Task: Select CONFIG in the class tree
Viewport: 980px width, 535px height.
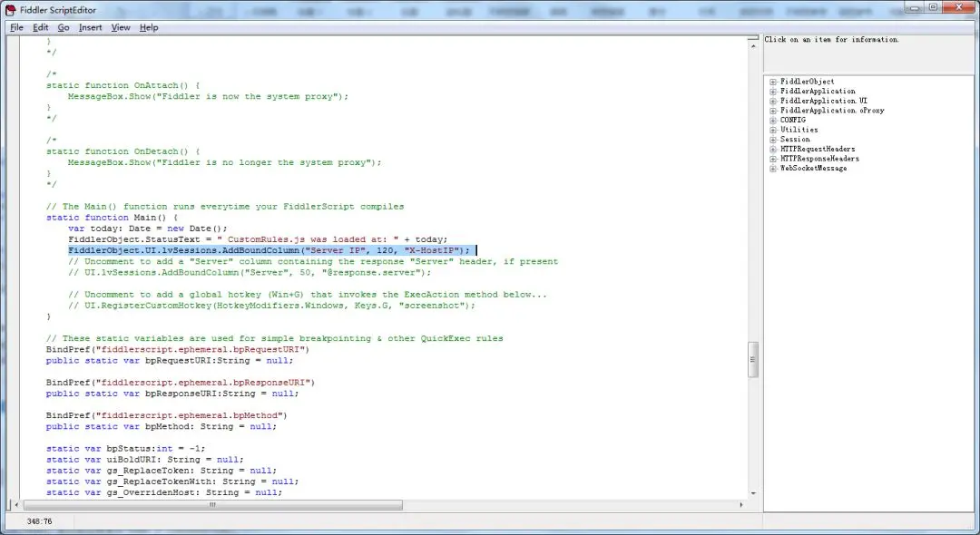Action: click(792, 121)
